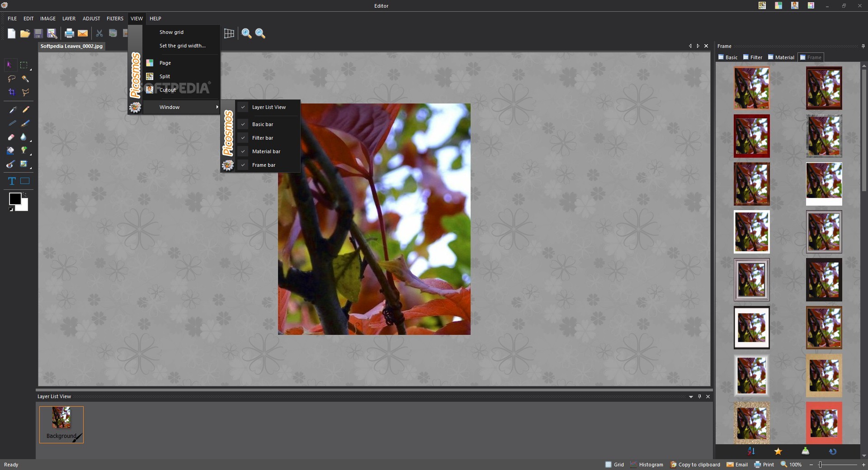Viewport: 868px width, 470px height.
Task: Open the document tab list left arrow
Action: 690,46
